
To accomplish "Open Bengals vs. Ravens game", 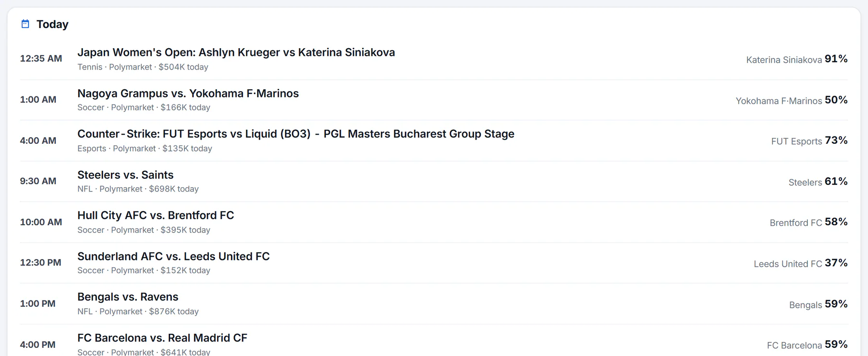I will [x=128, y=297].
